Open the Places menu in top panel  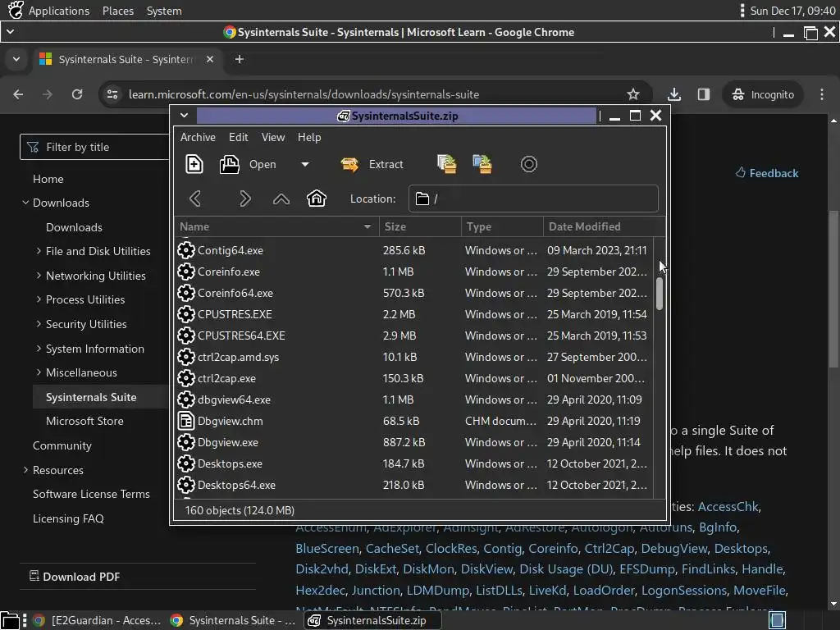pyautogui.click(x=118, y=11)
